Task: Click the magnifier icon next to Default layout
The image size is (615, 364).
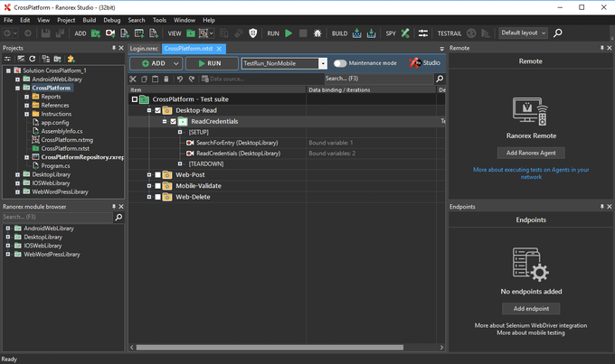Action: point(558,33)
